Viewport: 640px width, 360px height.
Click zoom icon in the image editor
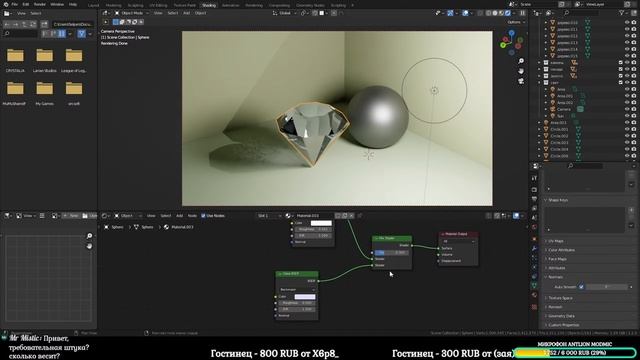tap(89, 236)
